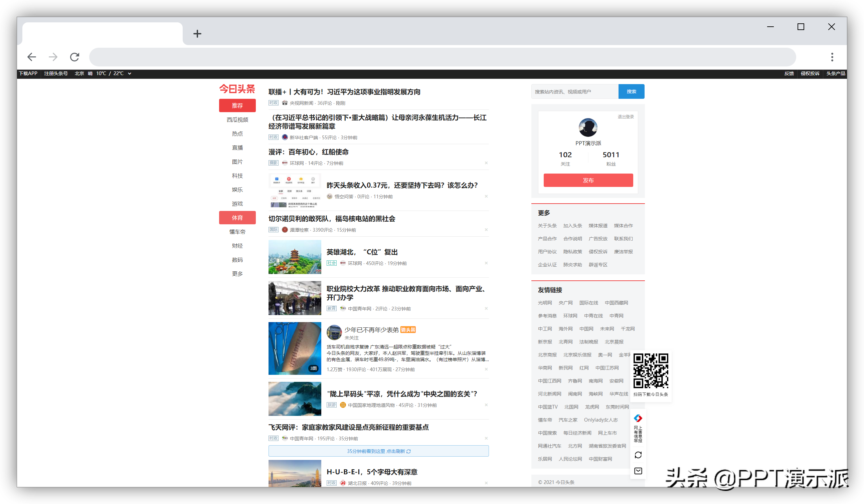Open the 3图 surgical scar photo thumbnail
The image size is (864, 504).
coord(295,348)
